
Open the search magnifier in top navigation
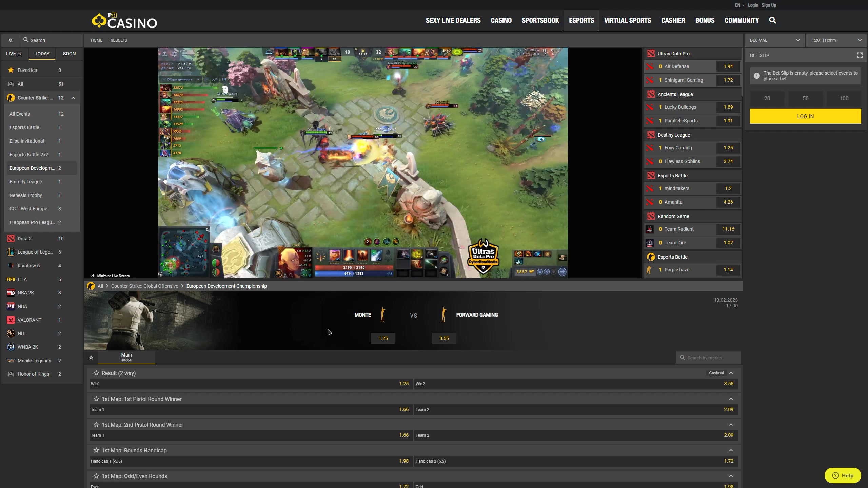click(x=772, y=20)
